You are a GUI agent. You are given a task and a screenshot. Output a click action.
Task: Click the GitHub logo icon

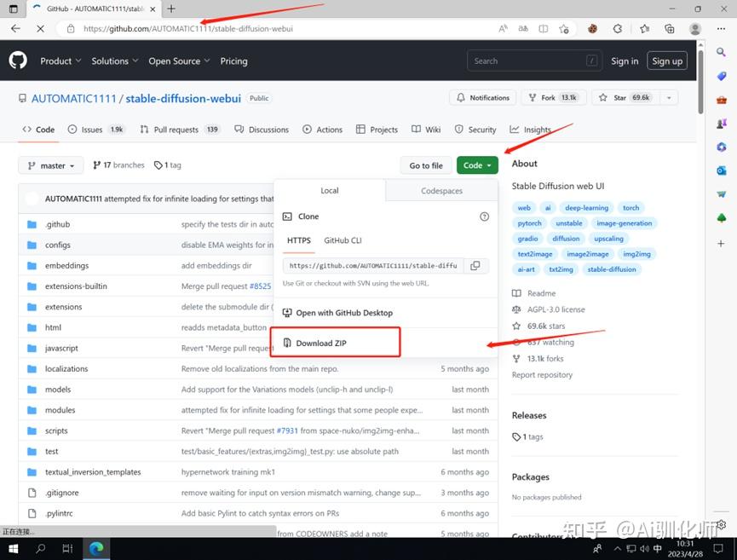[18, 61]
